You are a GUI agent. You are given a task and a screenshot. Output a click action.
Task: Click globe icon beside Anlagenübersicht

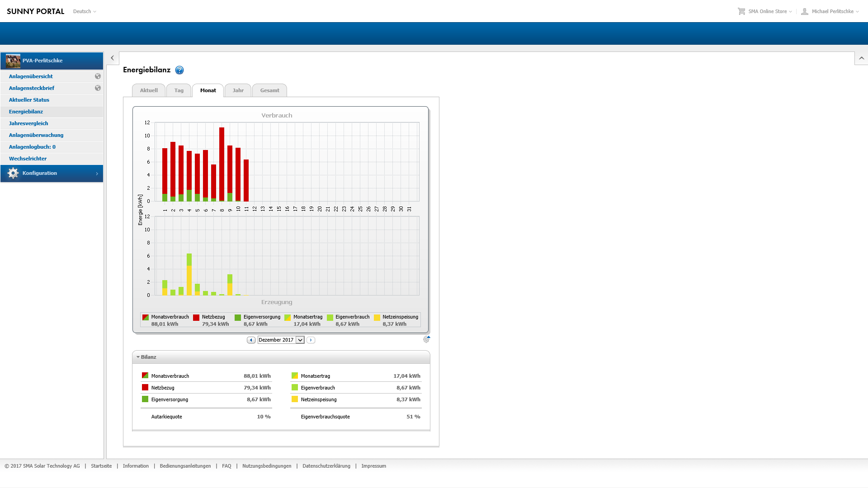[x=98, y=76]
